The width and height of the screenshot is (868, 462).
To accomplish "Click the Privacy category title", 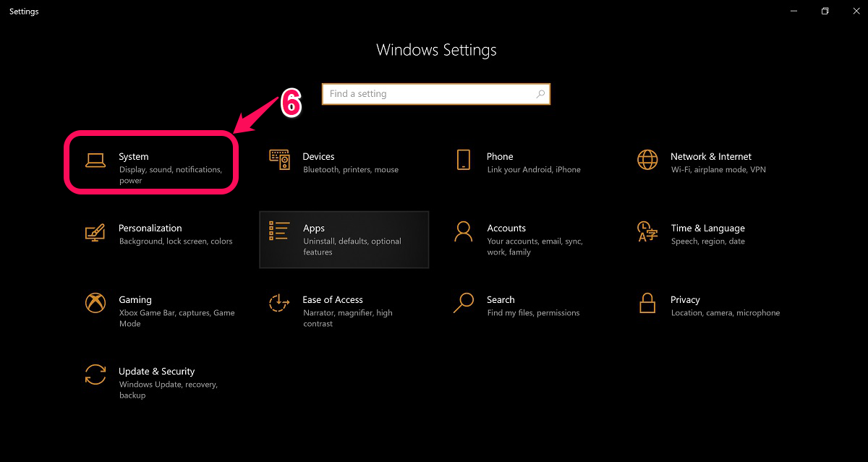I will point(685,299).
